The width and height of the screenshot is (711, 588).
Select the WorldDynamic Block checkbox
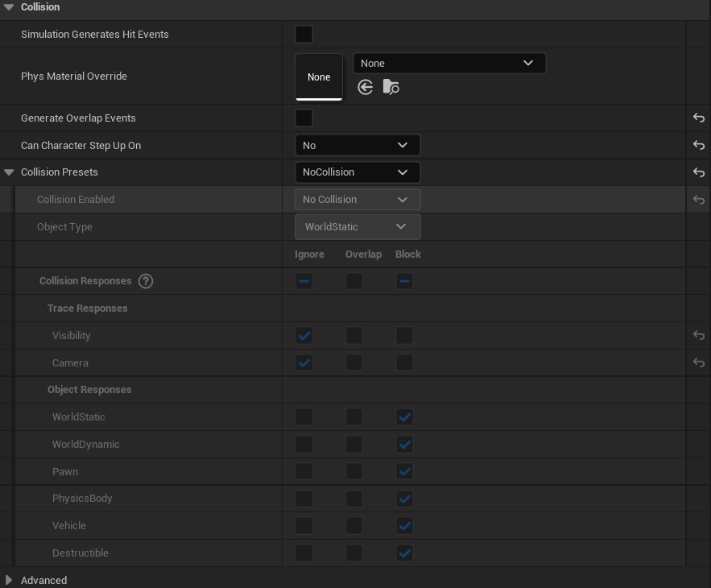pyautogui.click(x=404, y=444)
